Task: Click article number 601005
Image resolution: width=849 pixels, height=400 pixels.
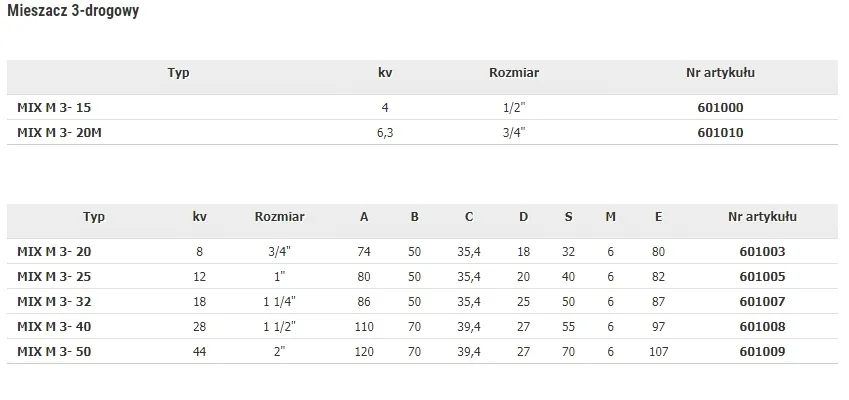Action: pyautogui.click(x=762, y=276)
